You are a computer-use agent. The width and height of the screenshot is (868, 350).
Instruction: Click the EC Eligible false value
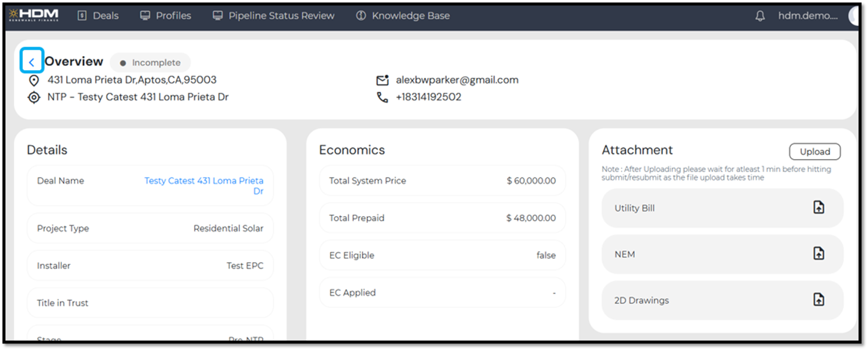(x=546, y=255)
